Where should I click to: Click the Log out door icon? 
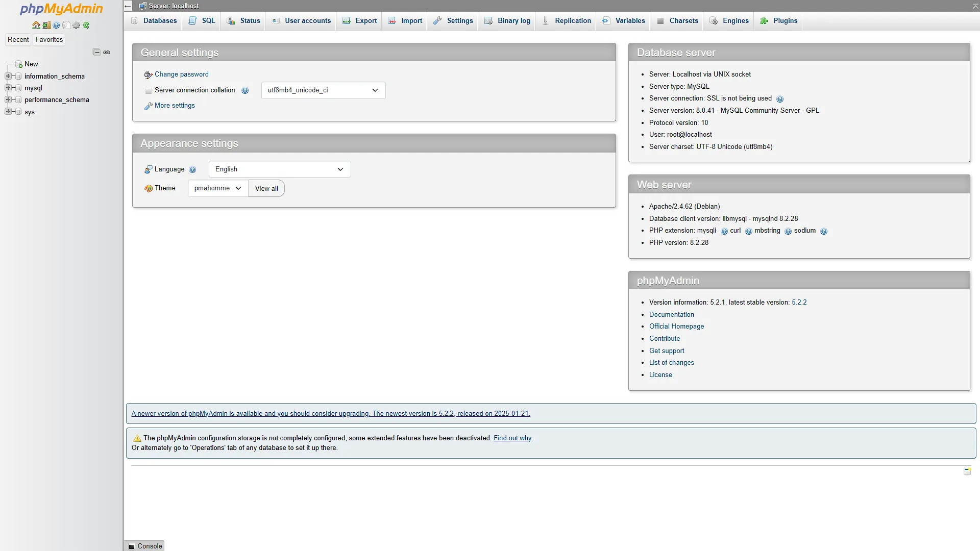(x=46, y=25)
